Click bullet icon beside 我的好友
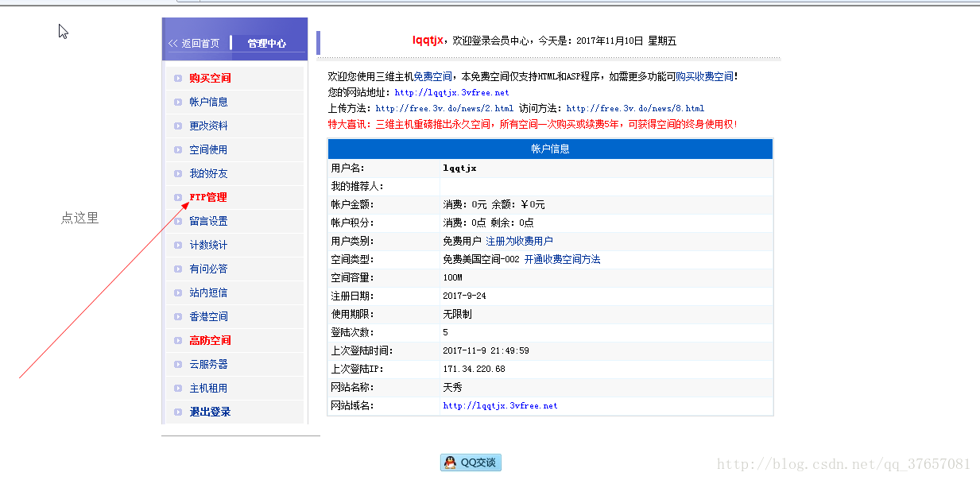This screenshot has width=980, height=480. (178, 173)
